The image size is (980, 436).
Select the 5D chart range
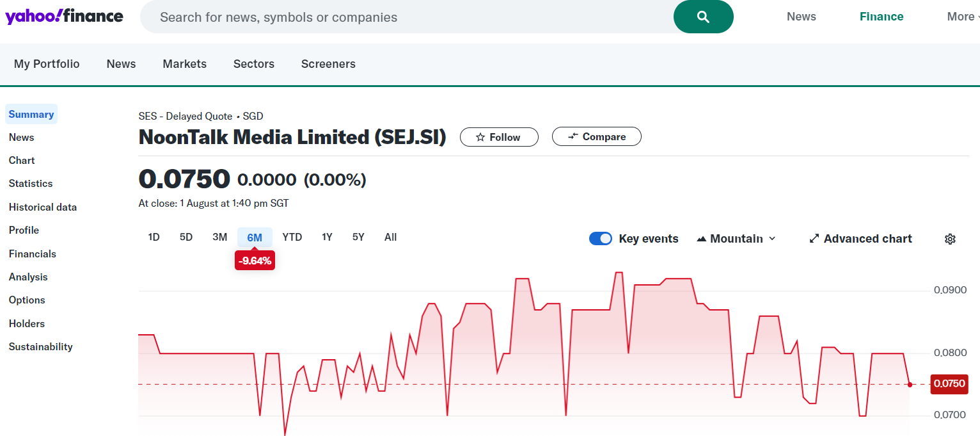[186, 238]
